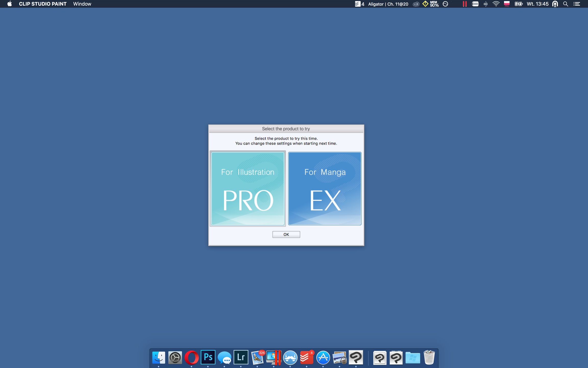
Task: Open Adobe Lightroom from the Dock
Action: (240, 357)
